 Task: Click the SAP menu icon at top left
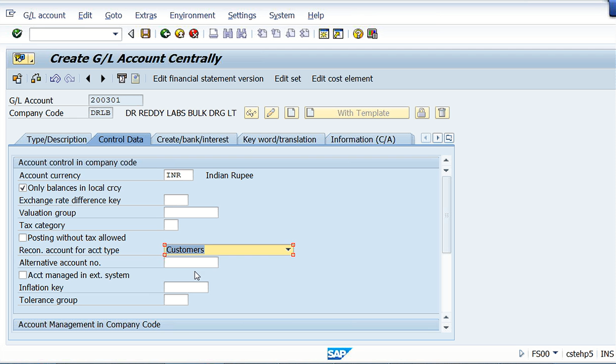click(11, 15)
